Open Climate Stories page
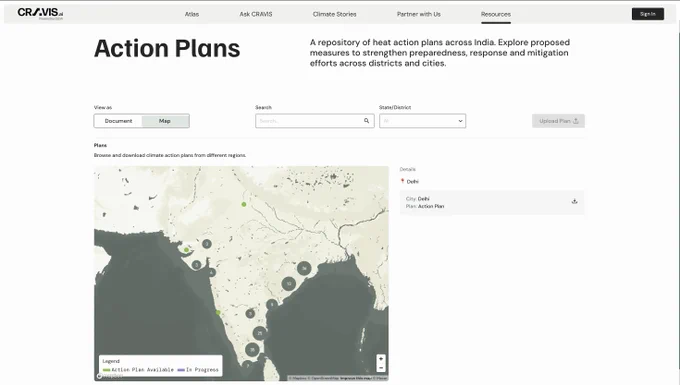680x385 pixels. coord(334,14)
